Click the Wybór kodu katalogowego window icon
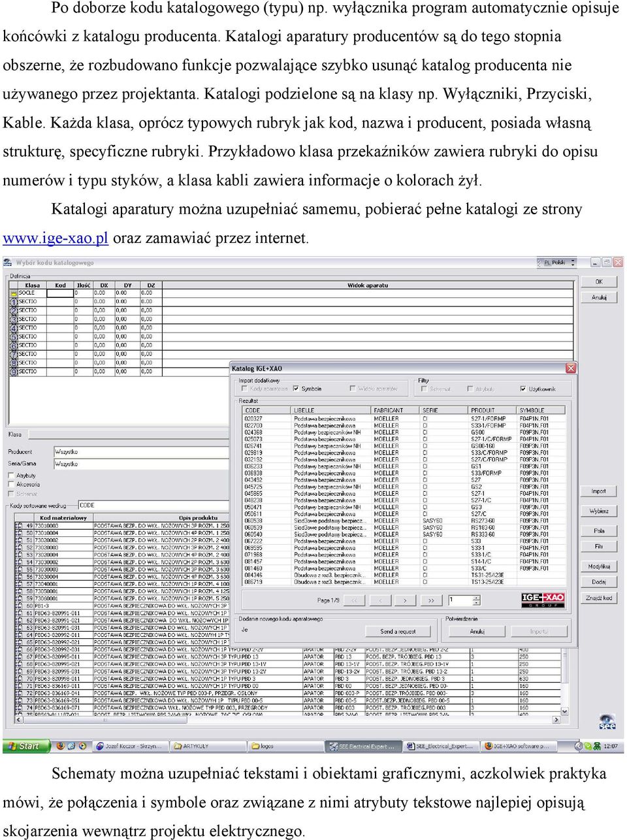Viewport: 627px width, 840px height. tap(8, 263)
